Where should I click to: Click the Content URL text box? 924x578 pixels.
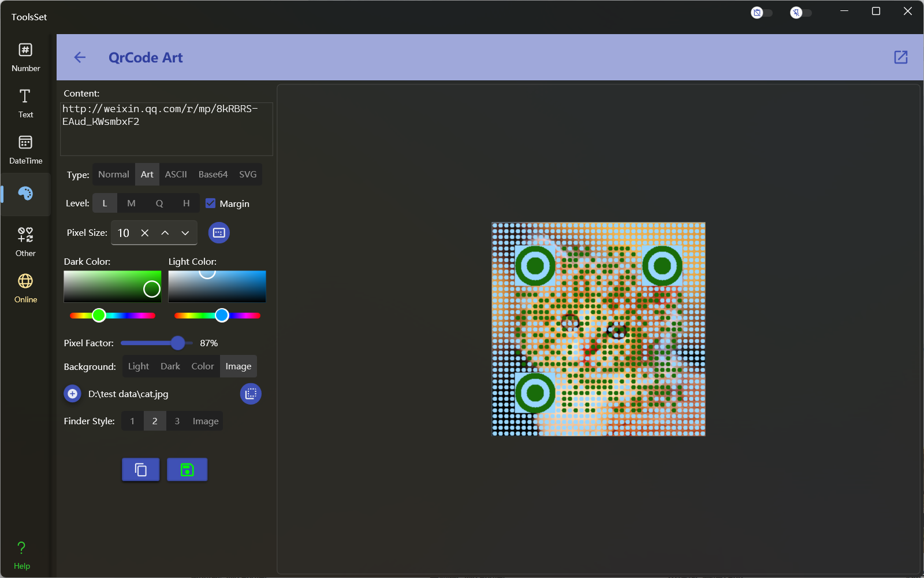click(166, 129)
